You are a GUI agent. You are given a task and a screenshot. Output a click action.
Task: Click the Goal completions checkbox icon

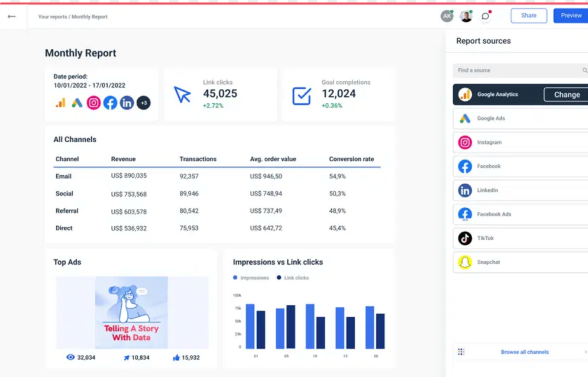click(301, 95)
